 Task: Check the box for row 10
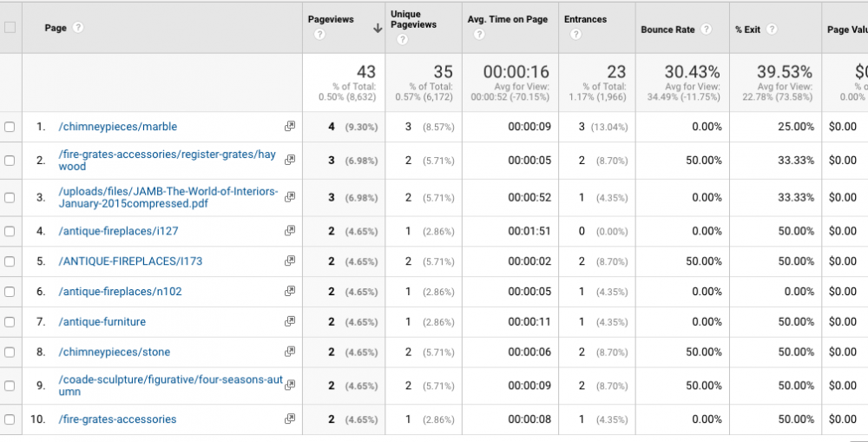pos(10,419)
